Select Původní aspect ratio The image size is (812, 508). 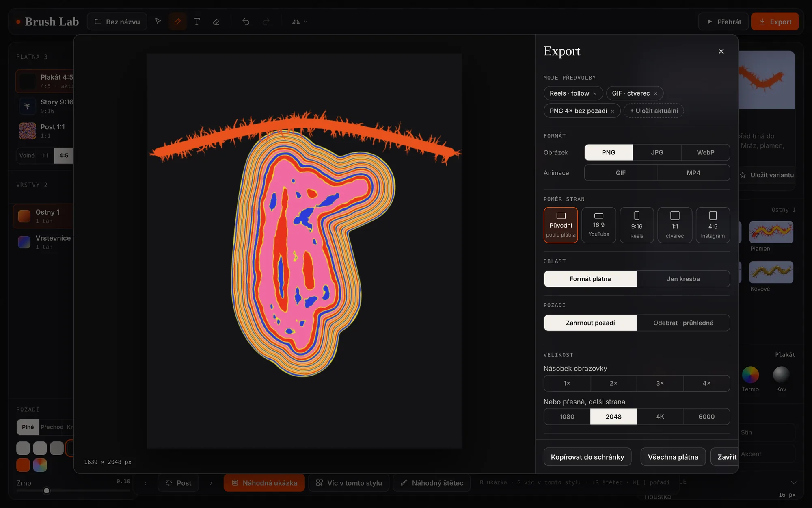[x=561, y=225]
